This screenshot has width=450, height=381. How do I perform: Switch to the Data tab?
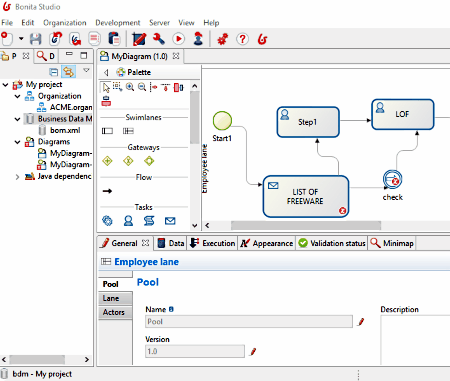171,243
